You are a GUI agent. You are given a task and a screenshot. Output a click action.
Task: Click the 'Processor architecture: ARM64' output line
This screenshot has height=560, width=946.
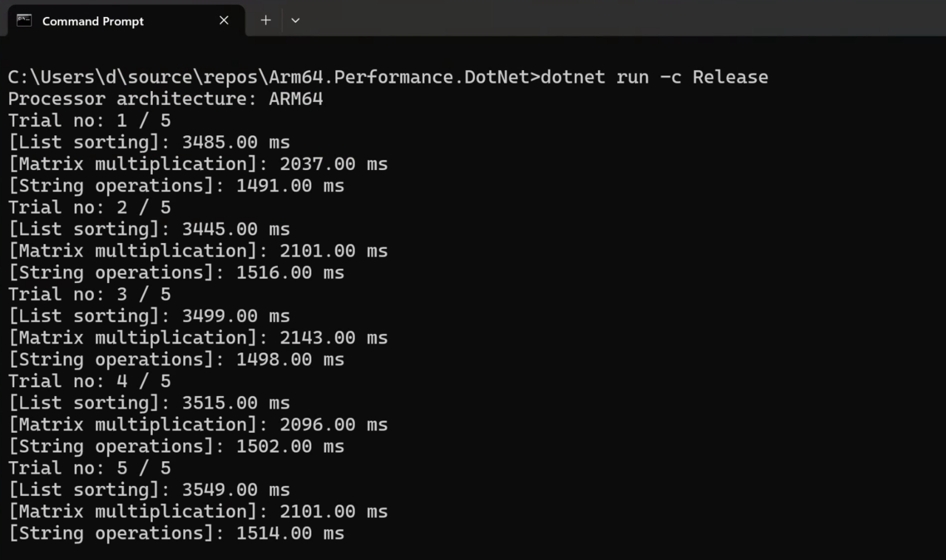tap(166, 98)
